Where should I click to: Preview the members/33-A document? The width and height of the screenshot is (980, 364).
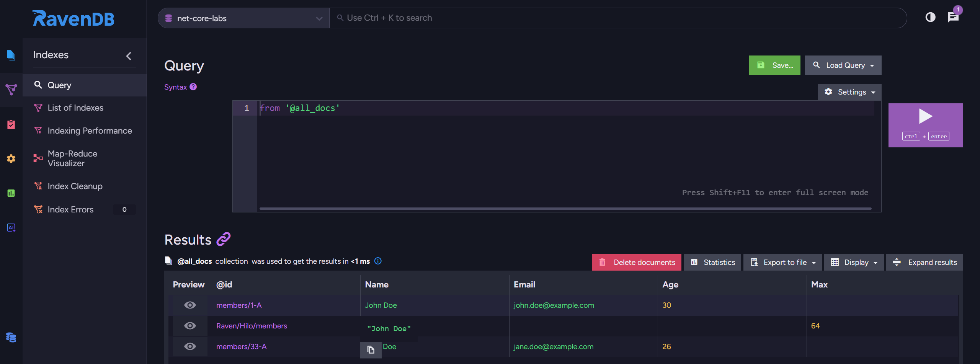pos(190,346)
